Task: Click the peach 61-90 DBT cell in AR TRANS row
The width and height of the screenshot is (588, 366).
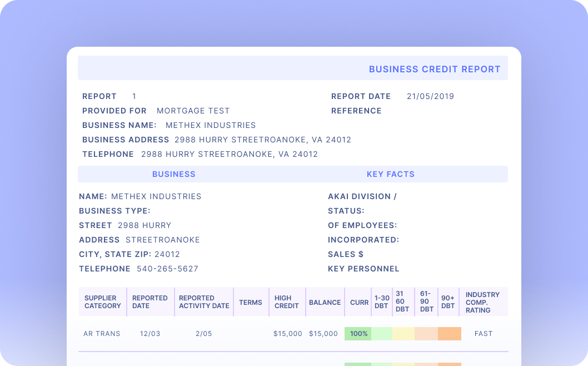Action: pos(426,334)
